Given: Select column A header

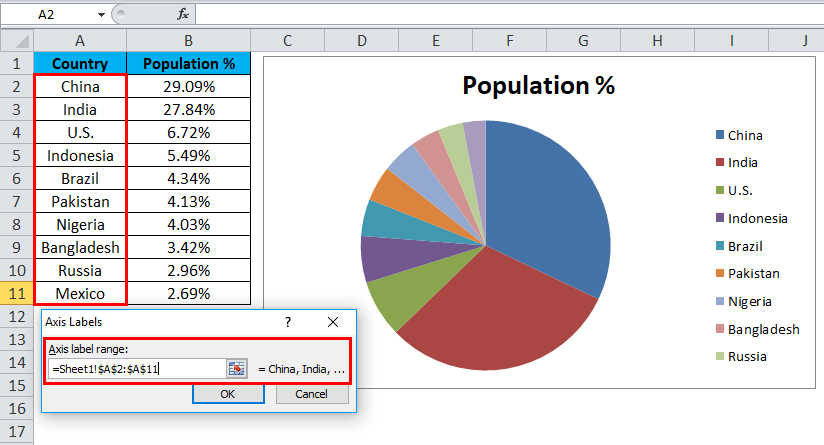Looking at the screenshot, I should coord(80,40).
